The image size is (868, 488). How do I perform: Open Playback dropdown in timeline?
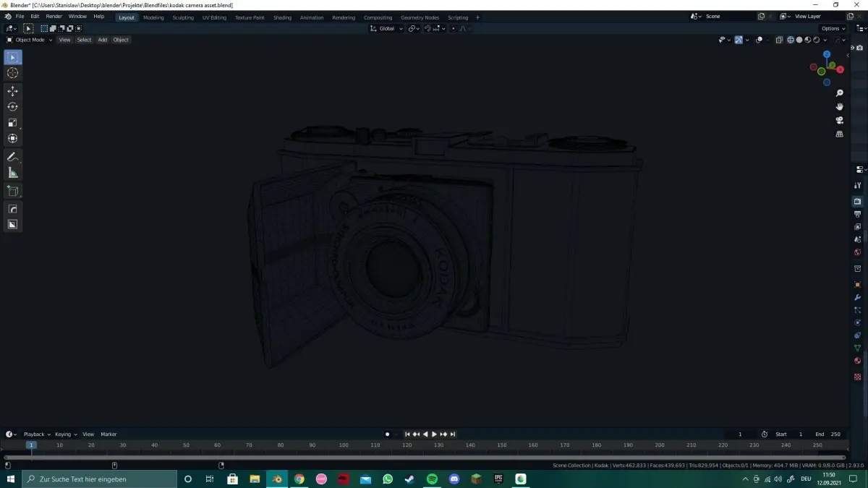point(36,435)
